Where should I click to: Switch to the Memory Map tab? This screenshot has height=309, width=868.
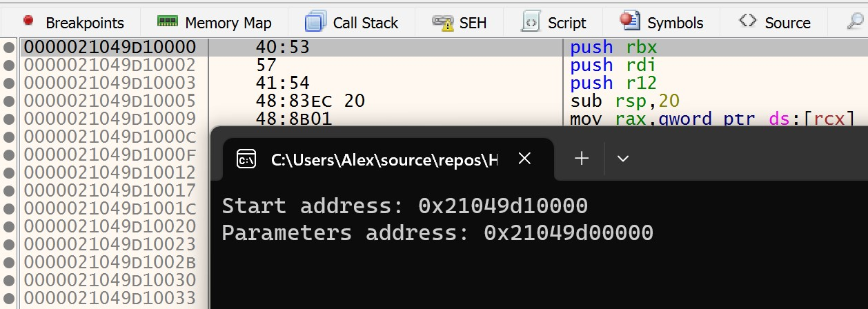[x=215, y=22]
